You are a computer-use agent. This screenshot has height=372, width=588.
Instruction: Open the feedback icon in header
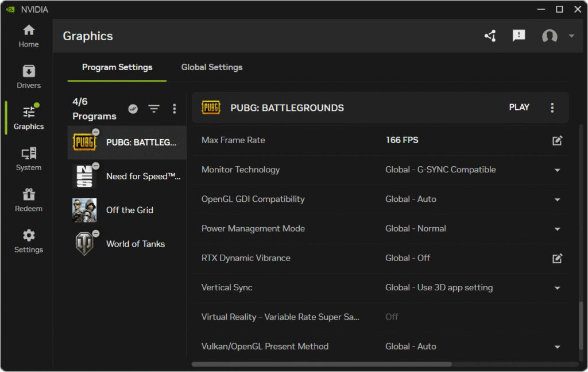click(519, 36)
